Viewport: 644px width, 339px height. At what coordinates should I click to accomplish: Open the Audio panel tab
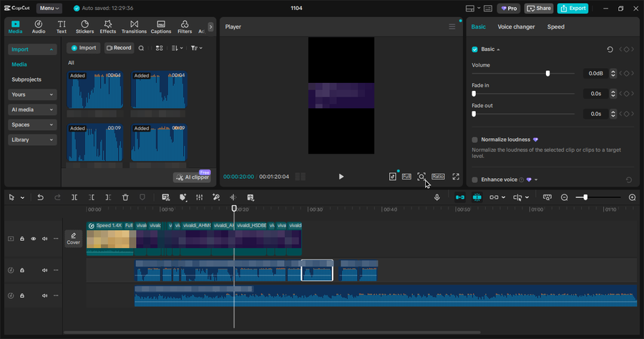(38, 26)
